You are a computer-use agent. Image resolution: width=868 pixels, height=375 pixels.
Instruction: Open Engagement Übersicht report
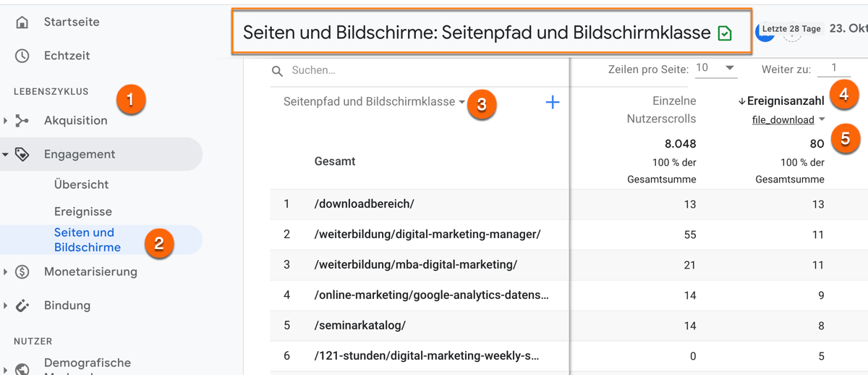coord(82,185)
